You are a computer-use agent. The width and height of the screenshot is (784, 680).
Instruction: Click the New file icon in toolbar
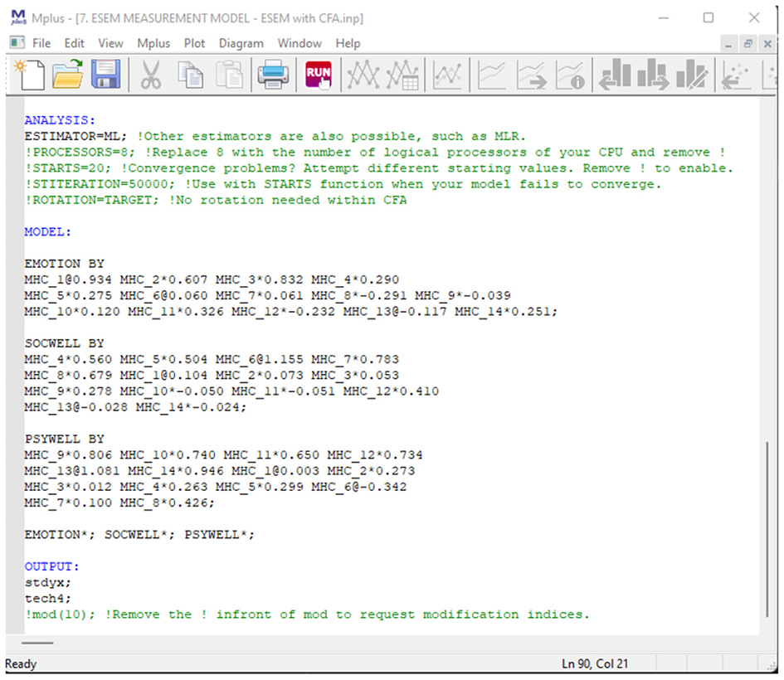[31, 76]
